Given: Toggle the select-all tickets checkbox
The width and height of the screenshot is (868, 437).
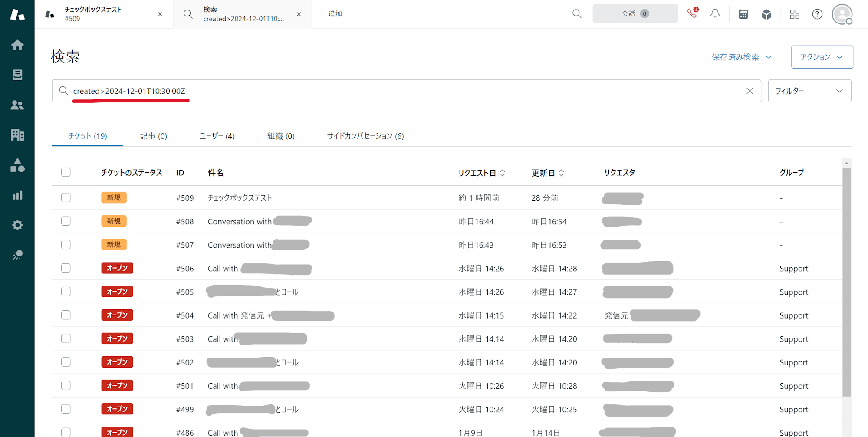Looking at the screenshot, I should click(66, 172).
